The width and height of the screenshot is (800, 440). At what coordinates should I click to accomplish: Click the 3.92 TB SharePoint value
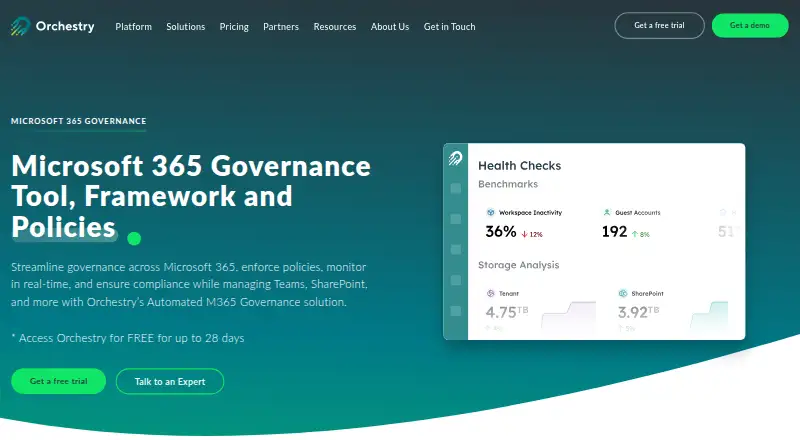[x=638, y=311]
